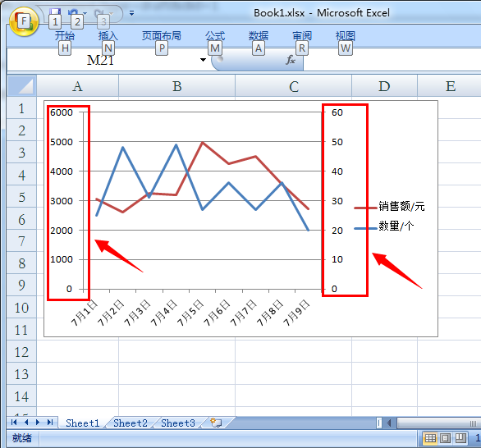The image size is (481, 448).
Task: Click the horizontal scrollbar left arrow
Action: click(x=389, y=423)
